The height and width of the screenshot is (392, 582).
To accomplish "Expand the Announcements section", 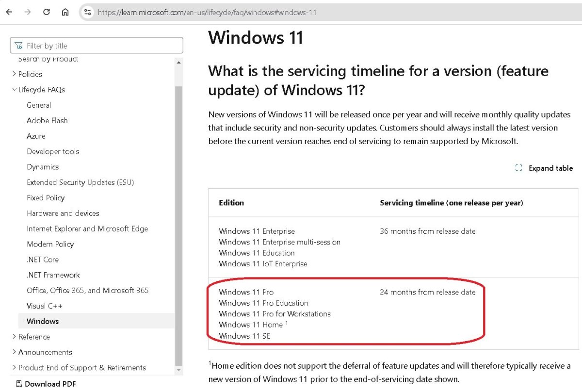I will [14, 352].
